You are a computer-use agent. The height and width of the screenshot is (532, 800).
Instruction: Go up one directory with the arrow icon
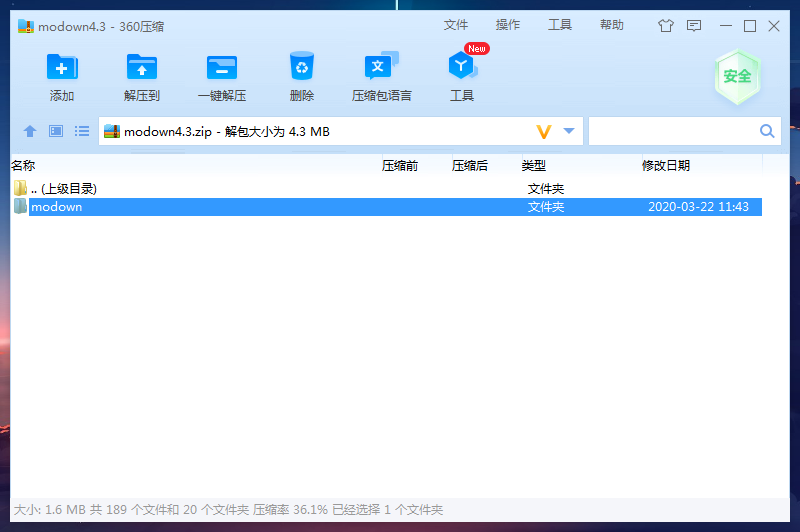30,131
